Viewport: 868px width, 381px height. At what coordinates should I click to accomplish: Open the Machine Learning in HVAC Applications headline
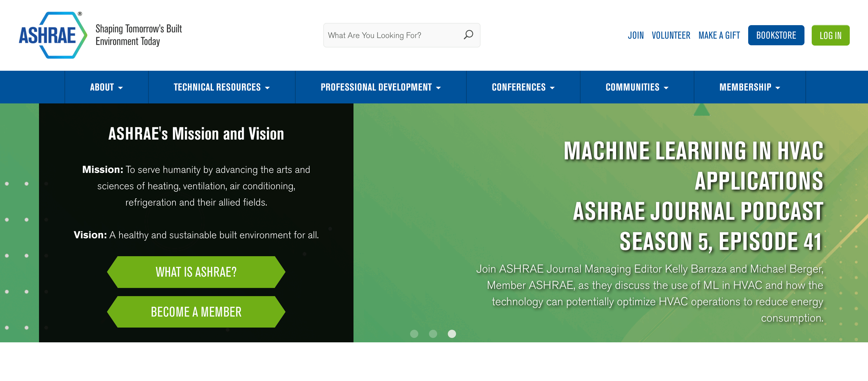(x=693, y=196)
